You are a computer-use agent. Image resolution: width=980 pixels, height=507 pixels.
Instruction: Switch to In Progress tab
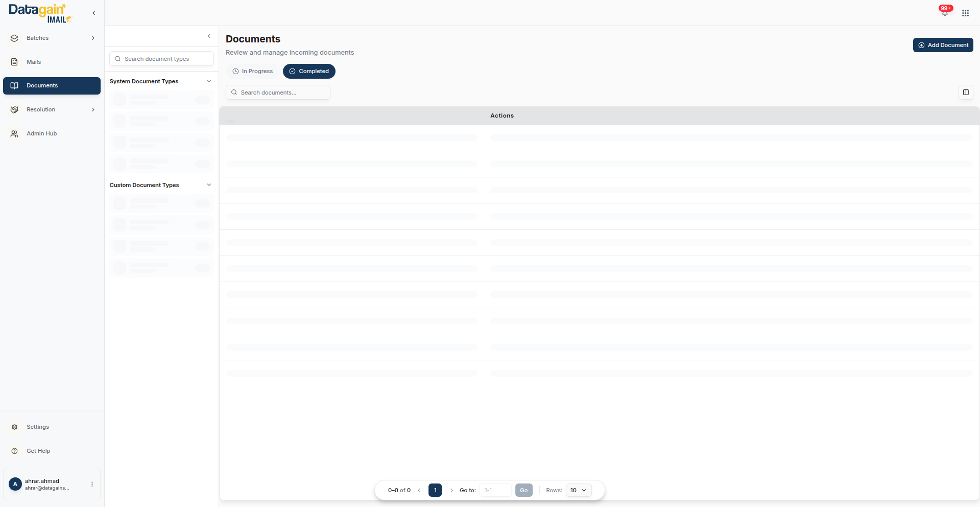(253, 72)
